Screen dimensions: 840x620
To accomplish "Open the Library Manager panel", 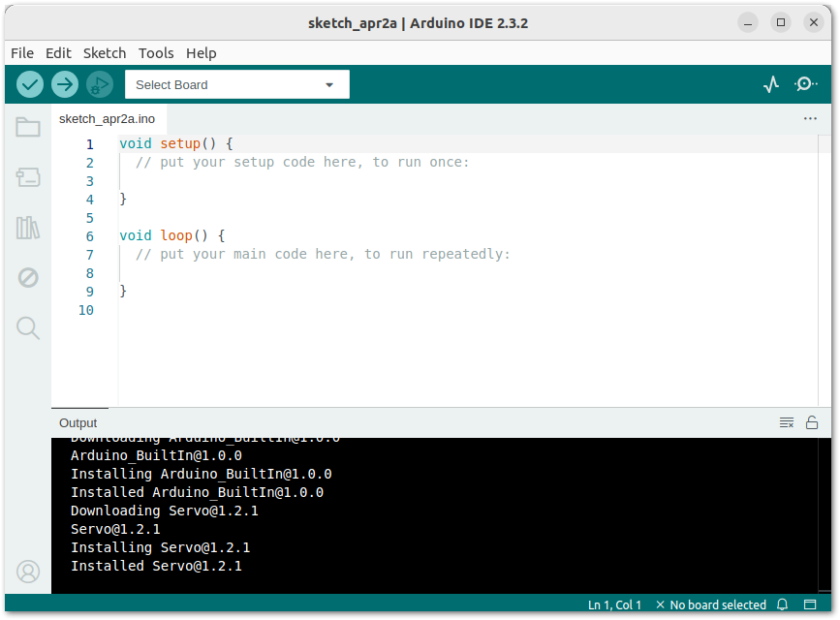I will (x=28, y=228).
